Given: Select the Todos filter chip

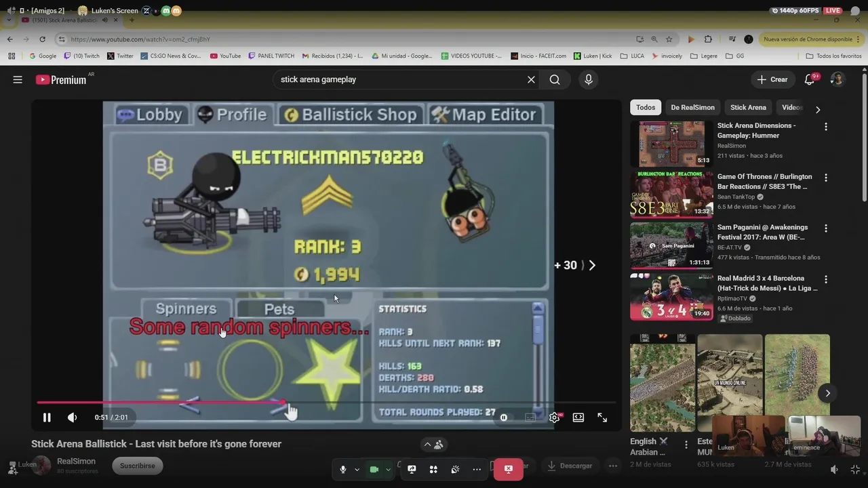Looking at the screenshot, I should [646, 107].
